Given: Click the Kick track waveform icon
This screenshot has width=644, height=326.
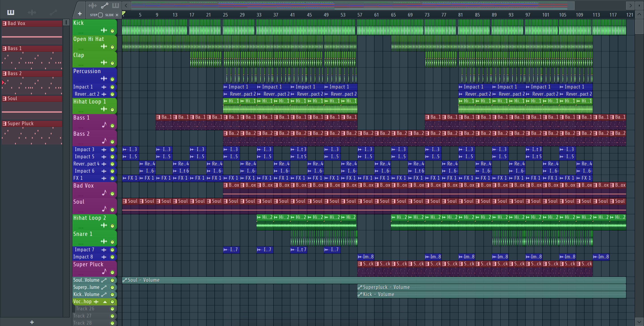Looking at the screenshot, I should click(104, 30).
